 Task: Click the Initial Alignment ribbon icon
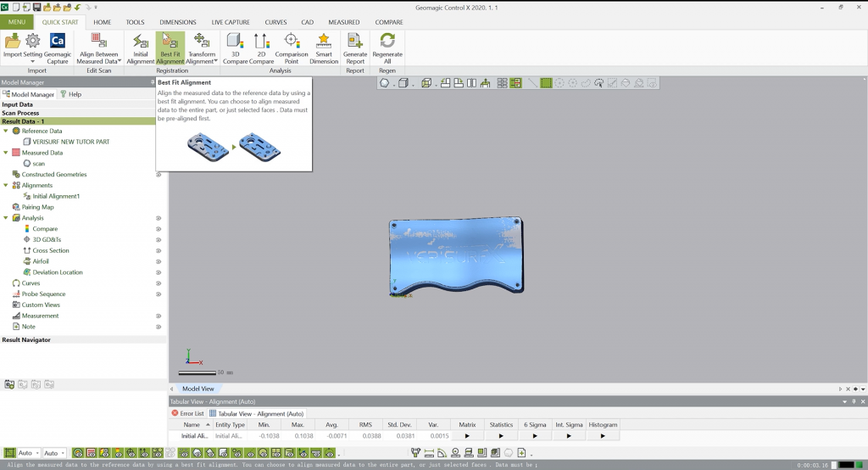point(141,42)
